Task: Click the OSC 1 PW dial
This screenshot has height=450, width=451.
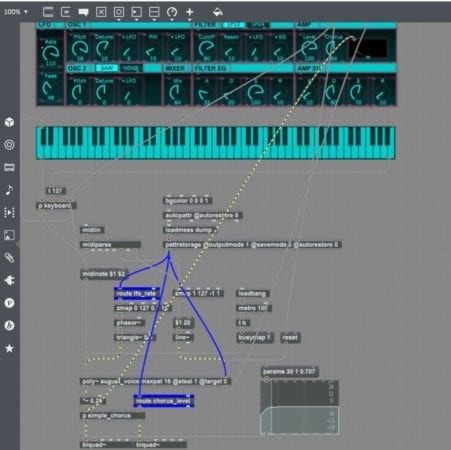Action: pyautogui.click(x=152, y=50)
